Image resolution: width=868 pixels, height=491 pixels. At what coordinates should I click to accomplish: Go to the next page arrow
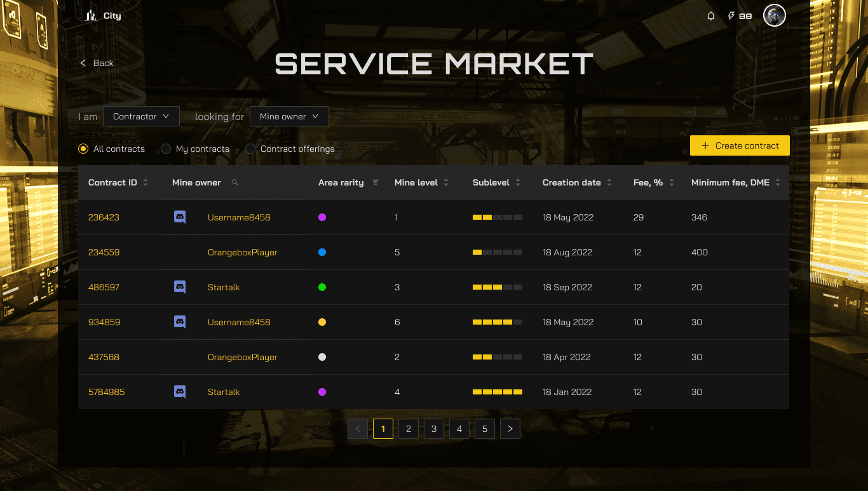click(510, 429)
